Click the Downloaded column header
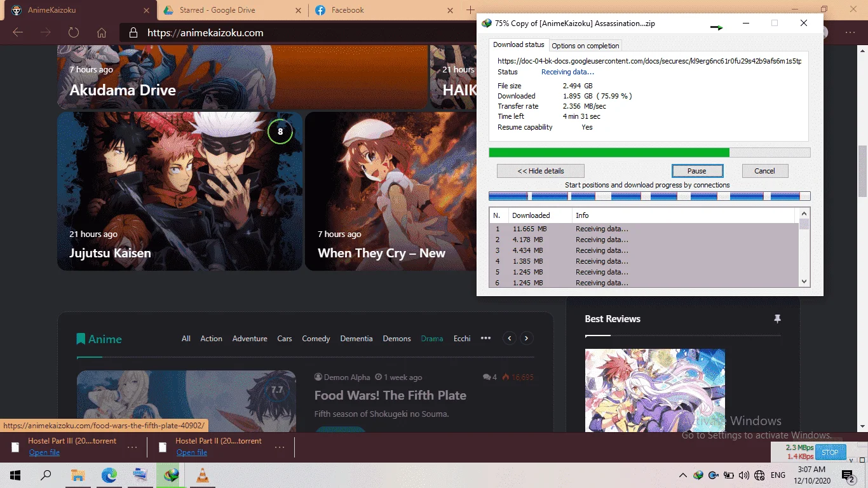This screenshot has height=488, width=868. [539, 215]
